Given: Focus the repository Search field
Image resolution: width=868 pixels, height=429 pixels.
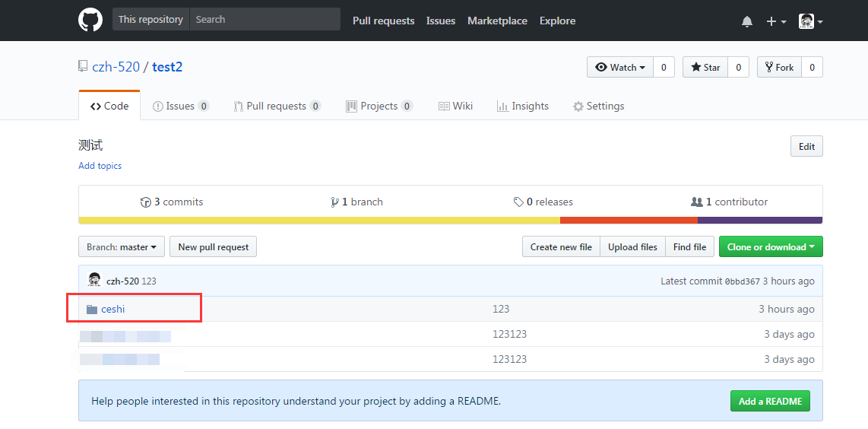Looking at the screenshot, I should coord(264,20).
